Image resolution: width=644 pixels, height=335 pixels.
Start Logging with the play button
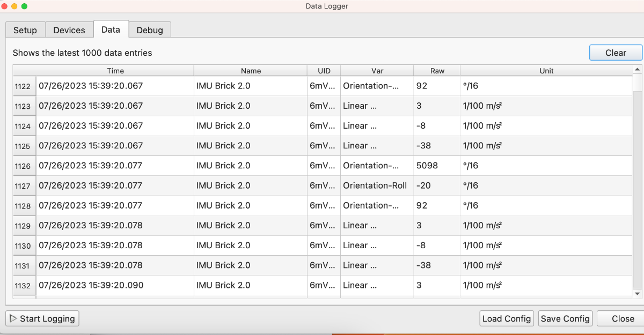[42, 318]
